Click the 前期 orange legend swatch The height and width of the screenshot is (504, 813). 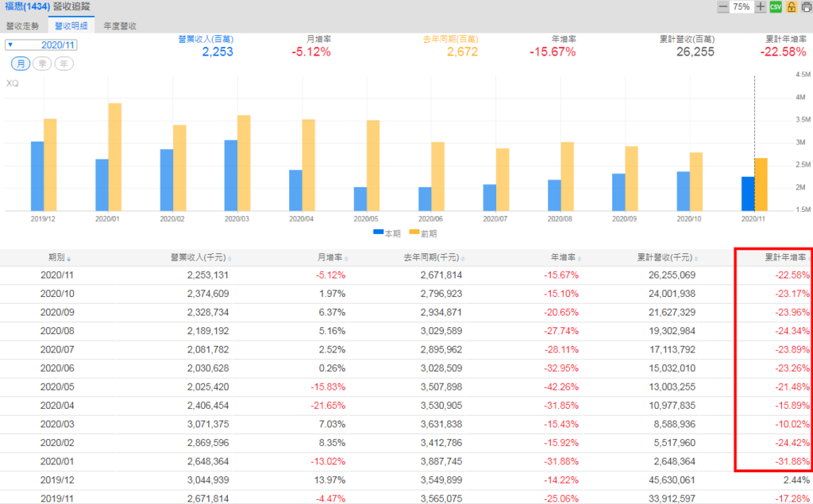(414, 233)
